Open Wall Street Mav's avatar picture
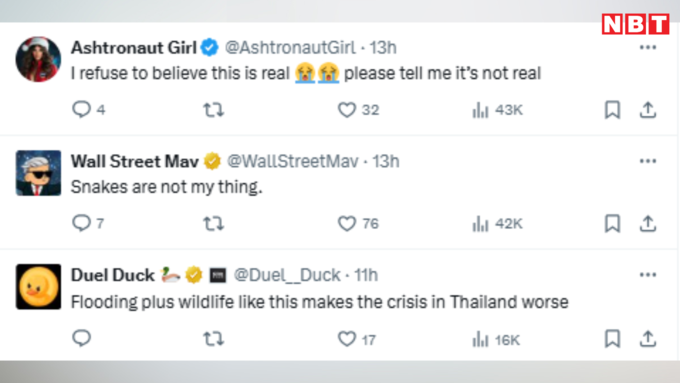Viewport: 680px width, 383px height. [x=39, y=173]
